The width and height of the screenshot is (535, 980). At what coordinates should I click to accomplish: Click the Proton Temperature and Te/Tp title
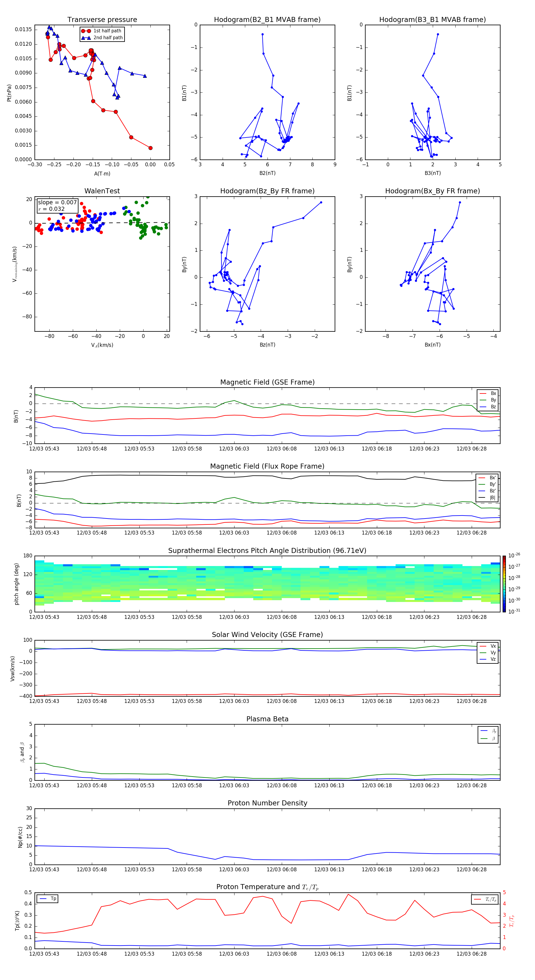(267, 887)
